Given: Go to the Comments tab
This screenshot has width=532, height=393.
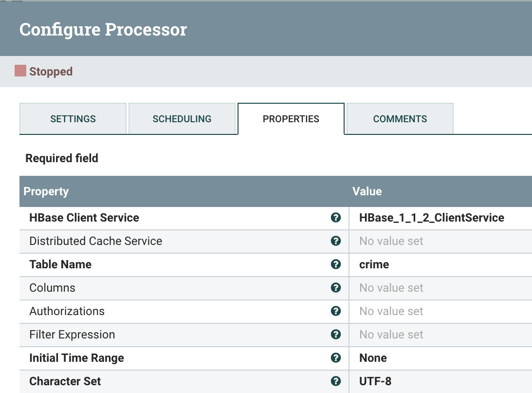Looking at the screenshot, I should 400,119.
